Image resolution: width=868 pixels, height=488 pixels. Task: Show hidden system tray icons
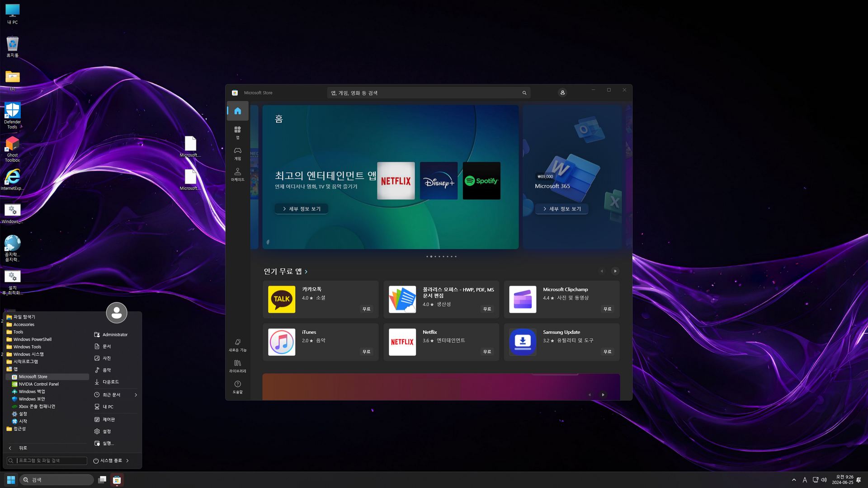[794, 480]
